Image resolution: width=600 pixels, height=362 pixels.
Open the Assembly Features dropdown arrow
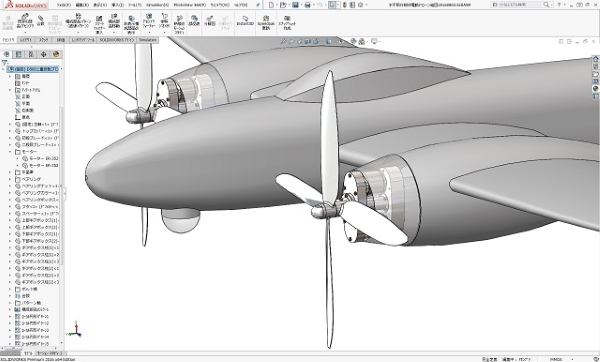[149, 33]
